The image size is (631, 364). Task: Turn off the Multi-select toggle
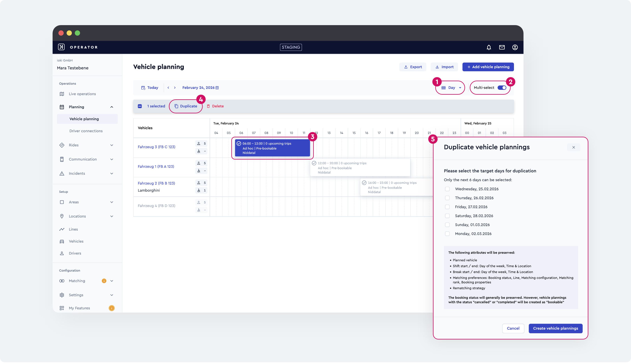coord(502,88)
